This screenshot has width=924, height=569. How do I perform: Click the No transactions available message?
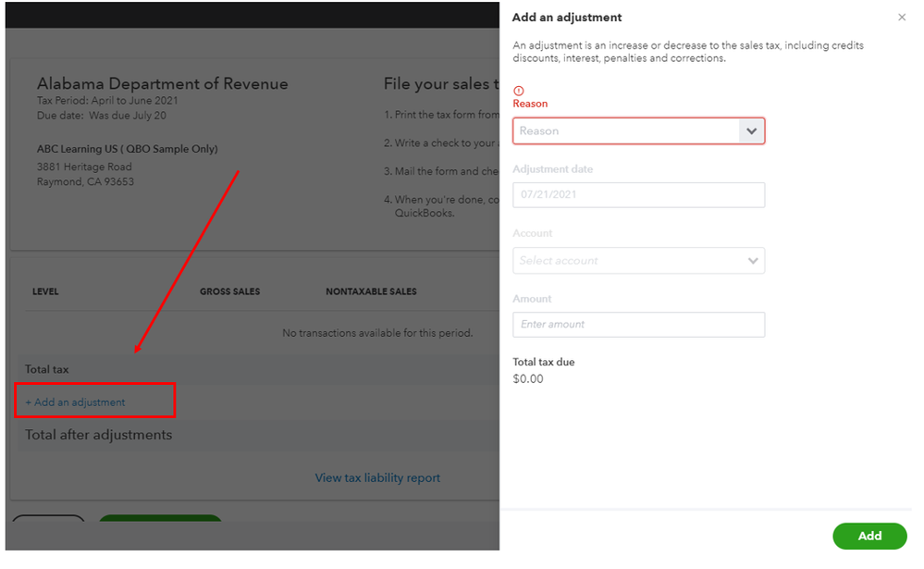tap(377, 333)
